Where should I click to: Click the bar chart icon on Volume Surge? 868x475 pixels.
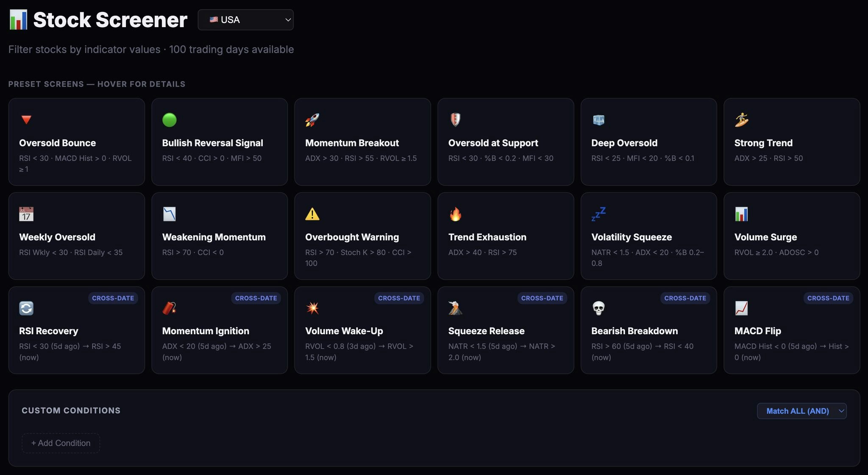tap(742, 214)
